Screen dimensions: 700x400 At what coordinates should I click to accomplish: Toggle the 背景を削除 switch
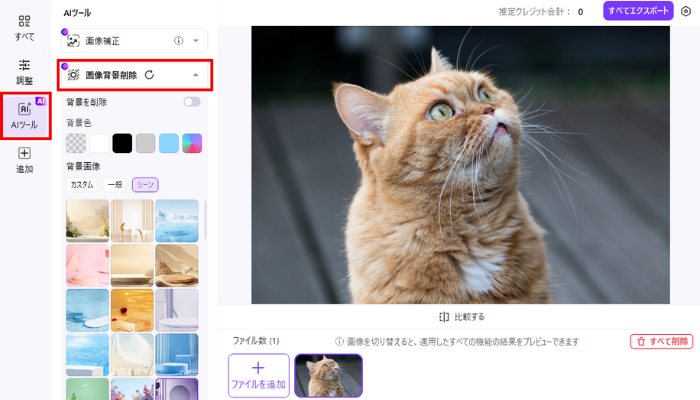192,102
